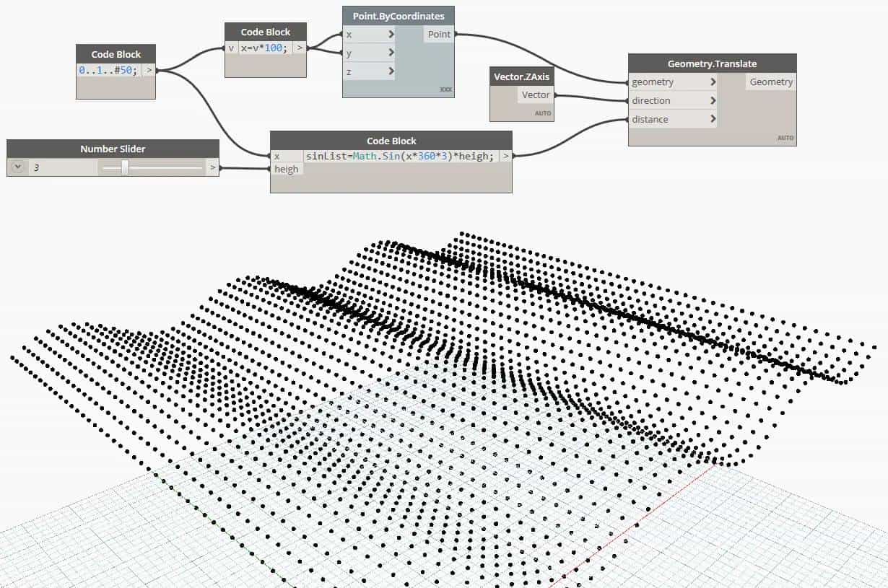Expand the Number Slider settings chevron
Screen dimensions: 888x588
16,166
